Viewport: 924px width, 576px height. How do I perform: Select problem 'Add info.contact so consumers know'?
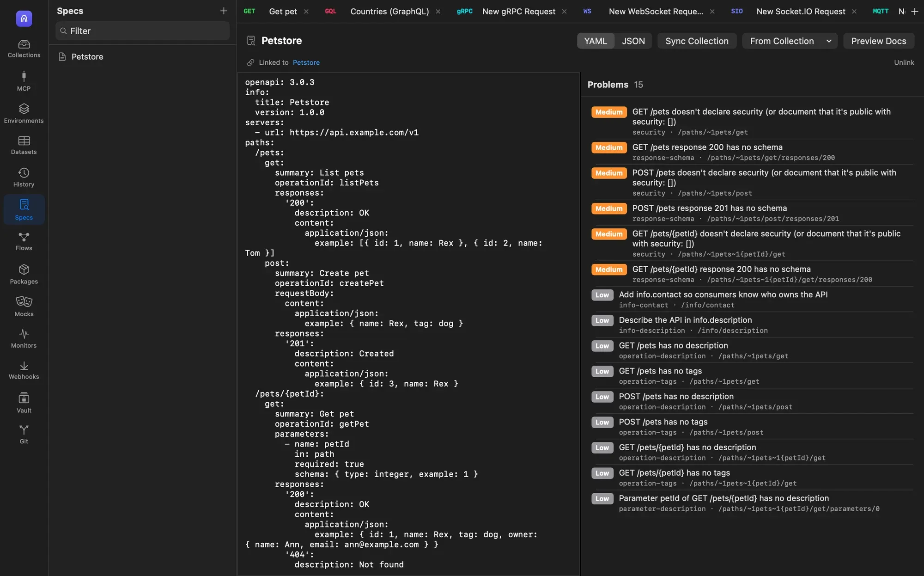click(752, 300)
